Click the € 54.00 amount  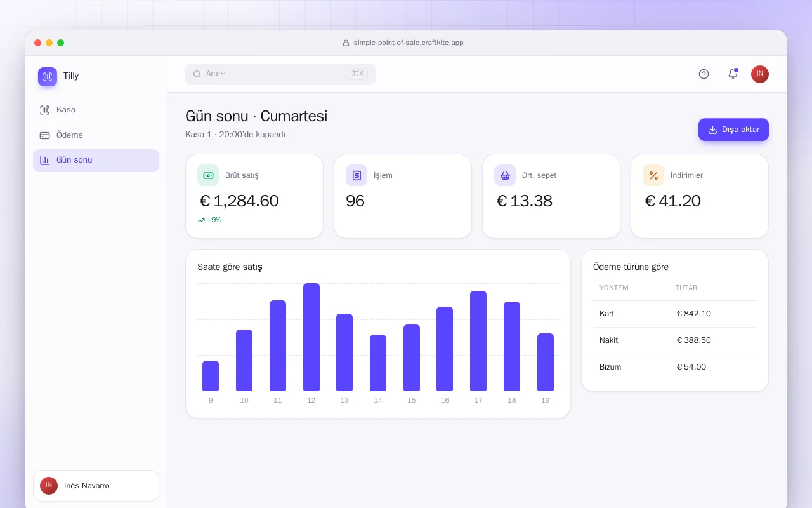click(691, 367)
